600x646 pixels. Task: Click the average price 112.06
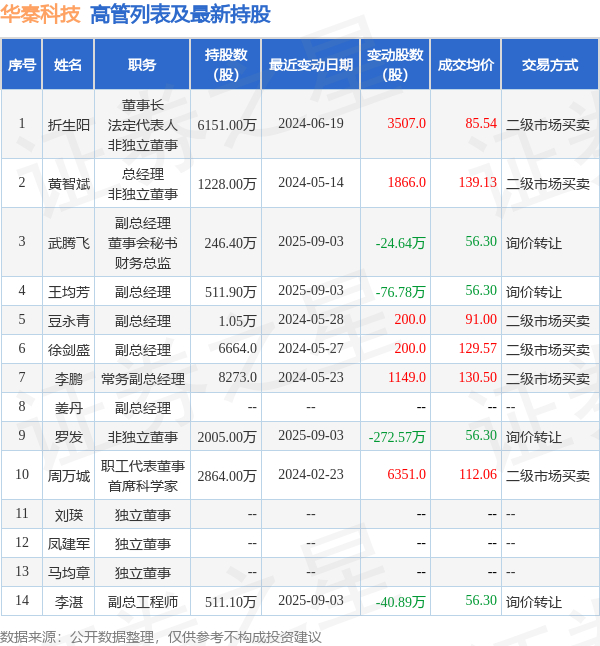pyautogui.click(x=478, y=474)
